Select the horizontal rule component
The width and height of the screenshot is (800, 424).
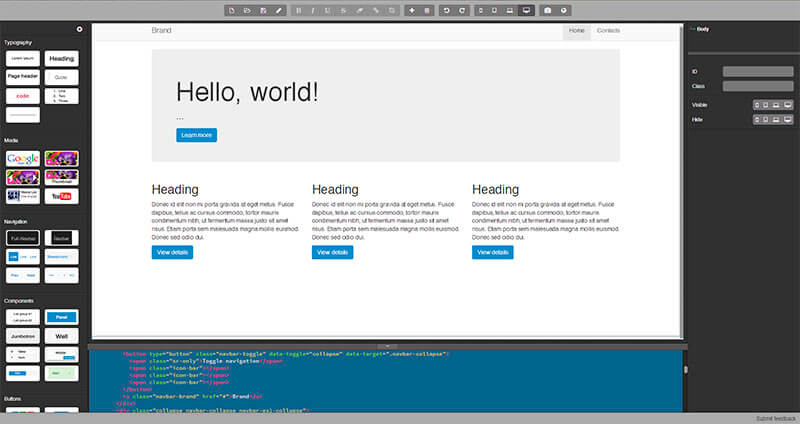tap(22, 115)
